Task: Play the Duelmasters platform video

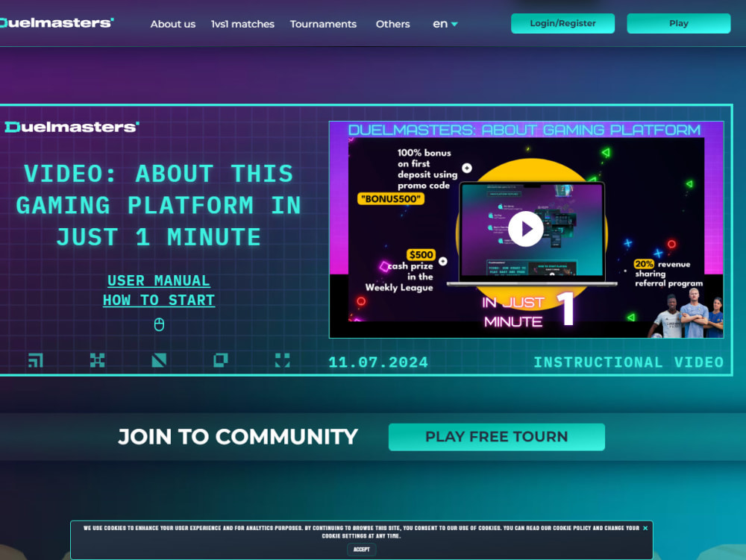Action: pyautogui.click(x=526, y=229)
